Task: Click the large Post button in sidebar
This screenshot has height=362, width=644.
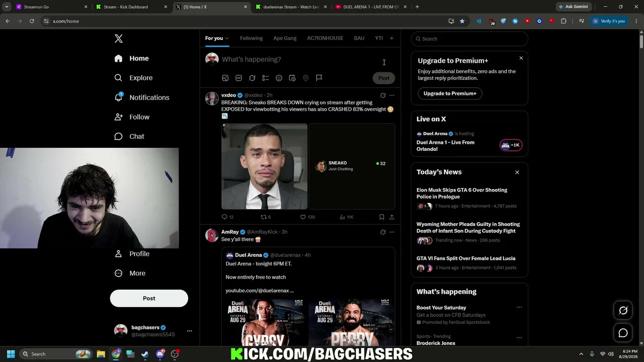Action: [149, 298]
